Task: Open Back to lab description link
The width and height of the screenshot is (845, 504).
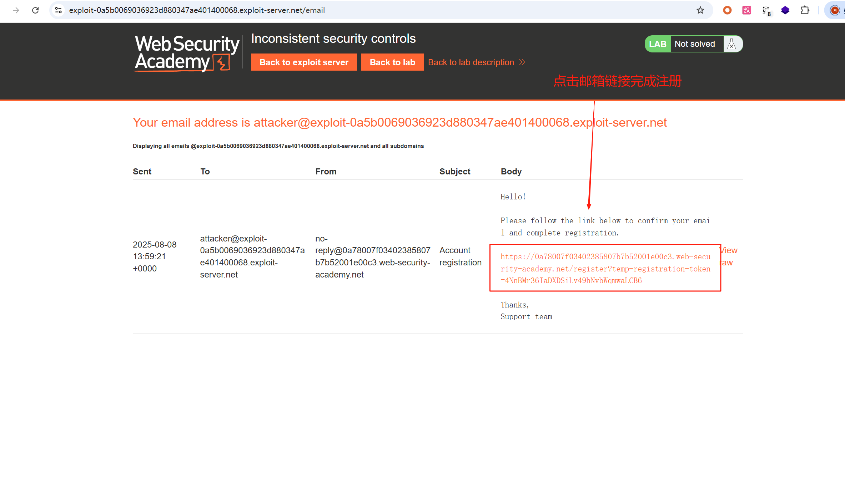Action: (x=471, y=62)
